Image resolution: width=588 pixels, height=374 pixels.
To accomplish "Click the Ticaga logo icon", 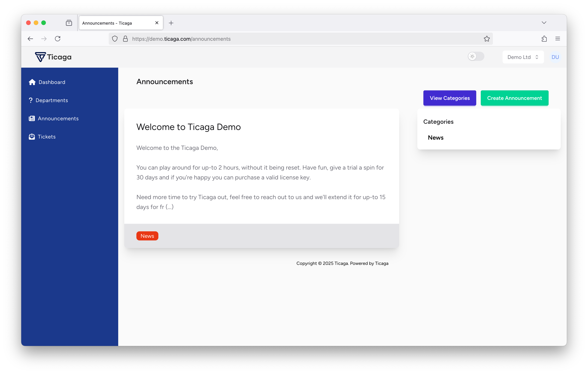I will [x=40, y=57].
